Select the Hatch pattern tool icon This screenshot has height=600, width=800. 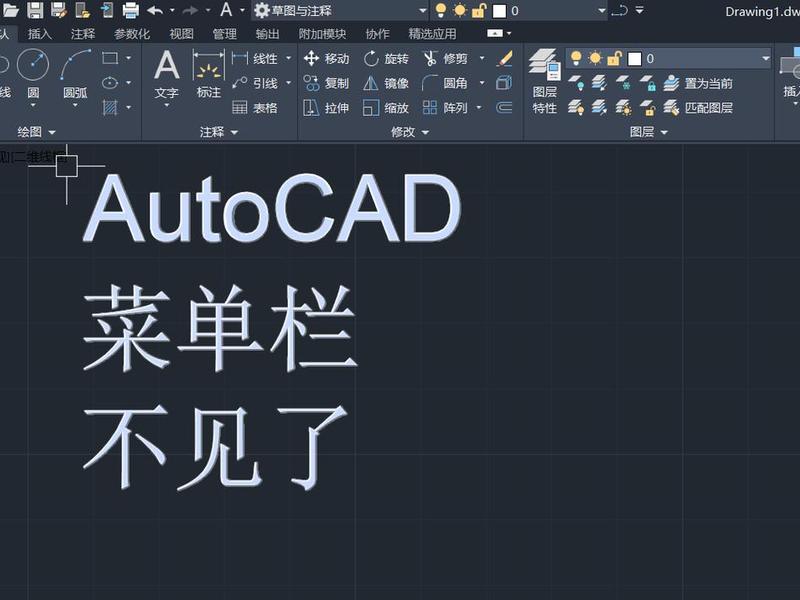110,107
